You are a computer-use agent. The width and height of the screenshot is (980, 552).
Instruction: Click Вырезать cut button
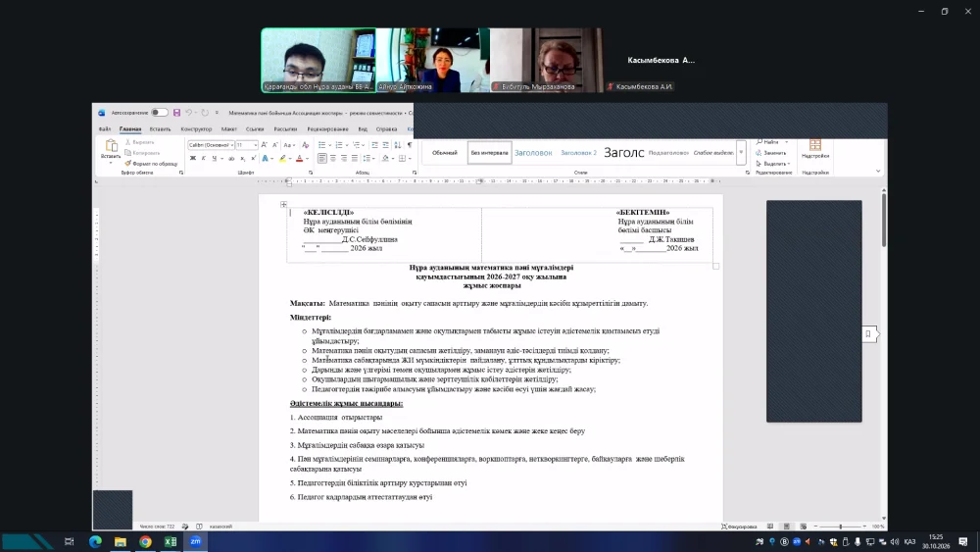pos(140,142)
